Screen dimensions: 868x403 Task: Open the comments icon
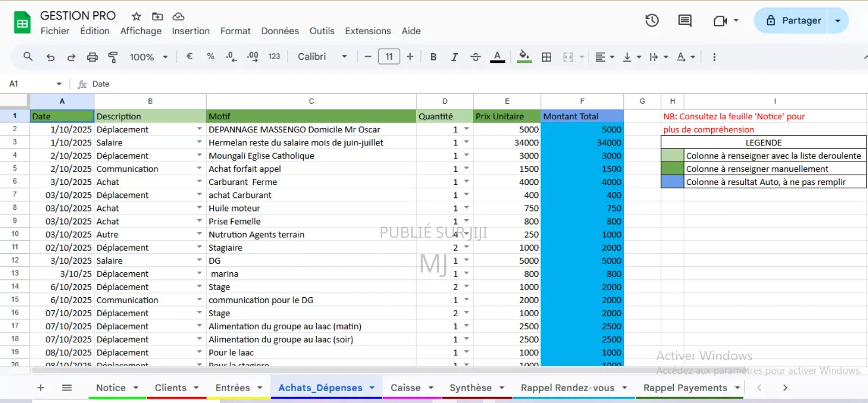(x=685, y=21)
